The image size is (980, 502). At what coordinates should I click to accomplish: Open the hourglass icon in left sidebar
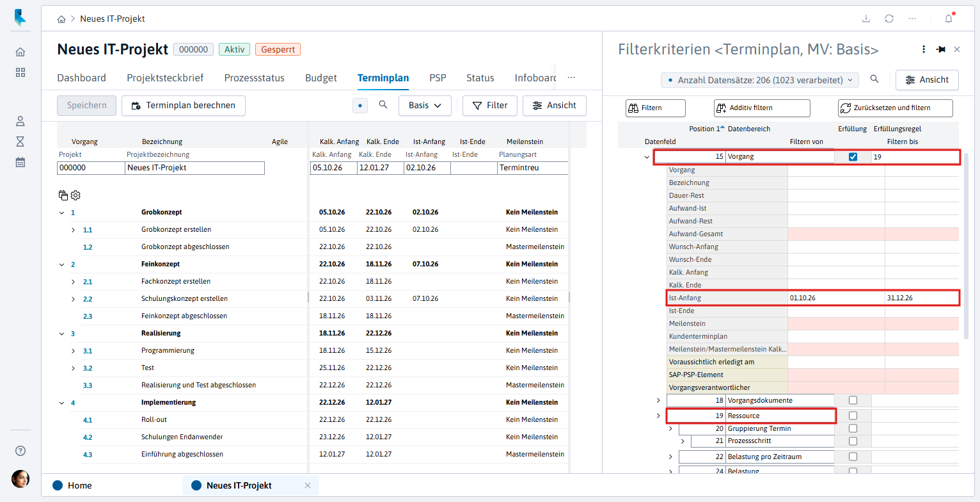20,141
